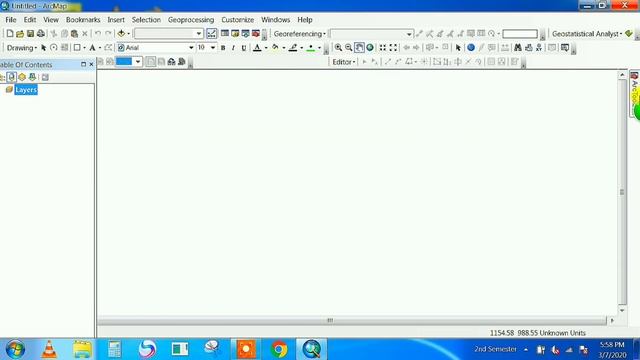Open the File menu
The height and width of the screenshot is (360, 640).
(x=11, y=20)
